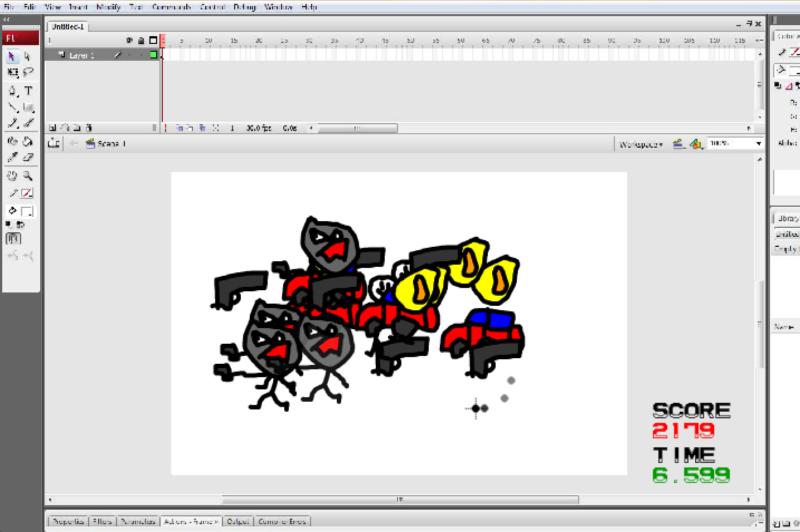This screenshot has height=532, width=800.
Task: Open the View menu
Action: (53, 7)
